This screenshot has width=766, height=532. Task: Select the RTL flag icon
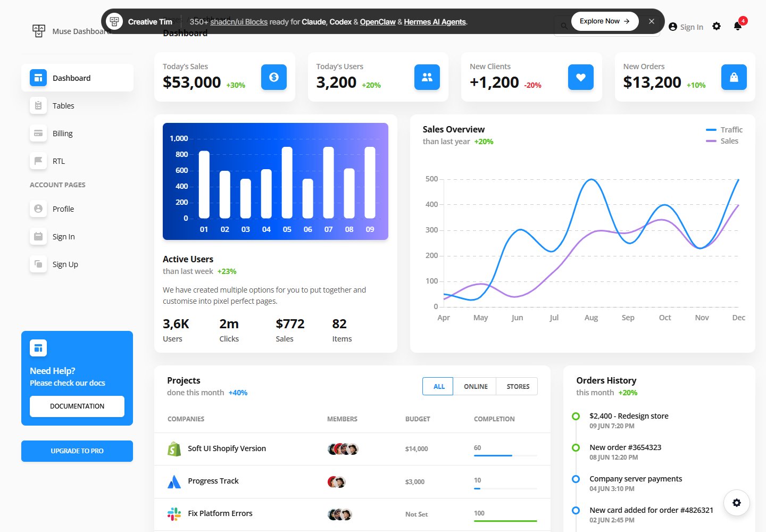38,161
